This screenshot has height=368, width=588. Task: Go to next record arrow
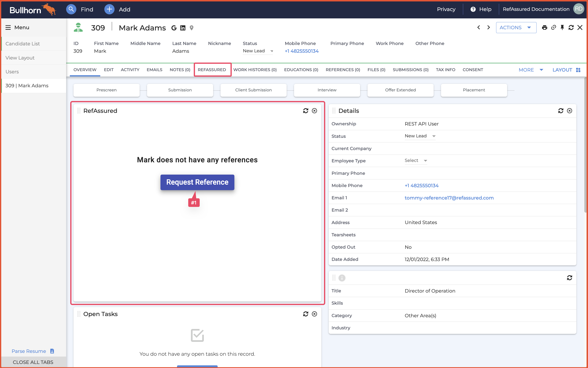(489, 28)
